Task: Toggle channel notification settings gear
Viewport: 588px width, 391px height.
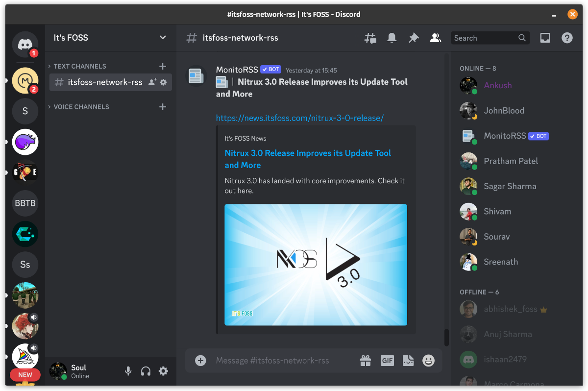Action: [163, 83]
